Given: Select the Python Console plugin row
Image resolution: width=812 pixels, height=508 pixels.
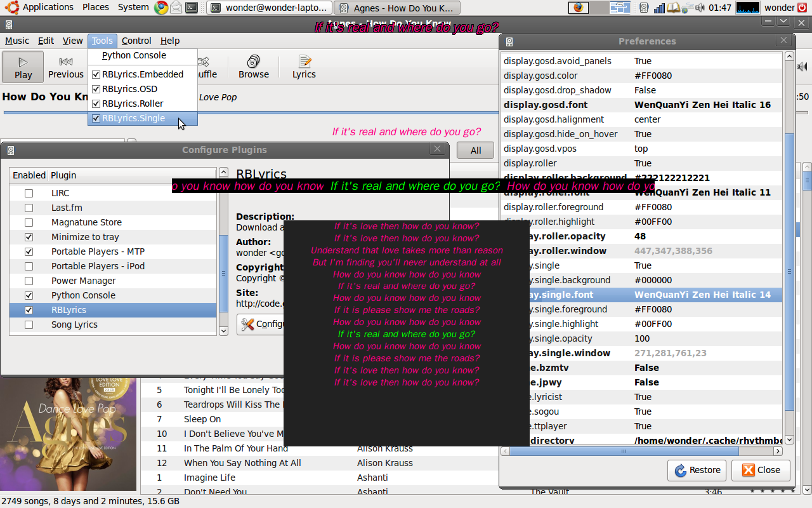Looking at the screenshot, I should click(x=113, y=295).
